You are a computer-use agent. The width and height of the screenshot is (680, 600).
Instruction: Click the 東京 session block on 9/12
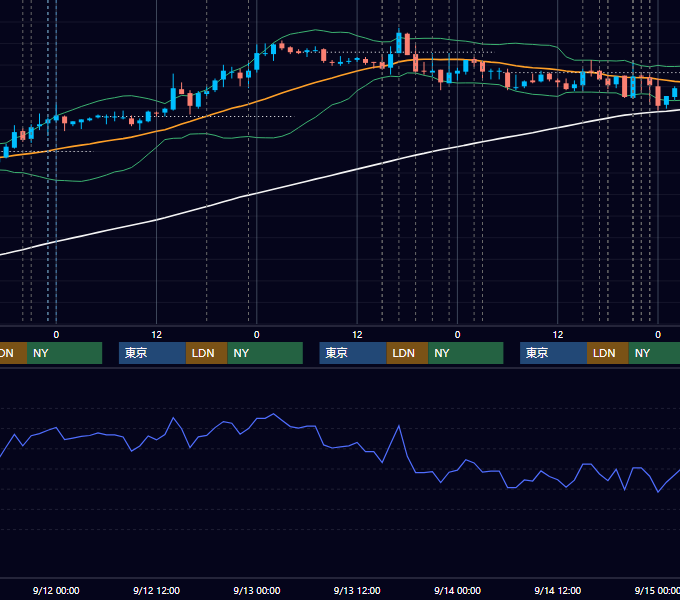(x=152, y=353)
